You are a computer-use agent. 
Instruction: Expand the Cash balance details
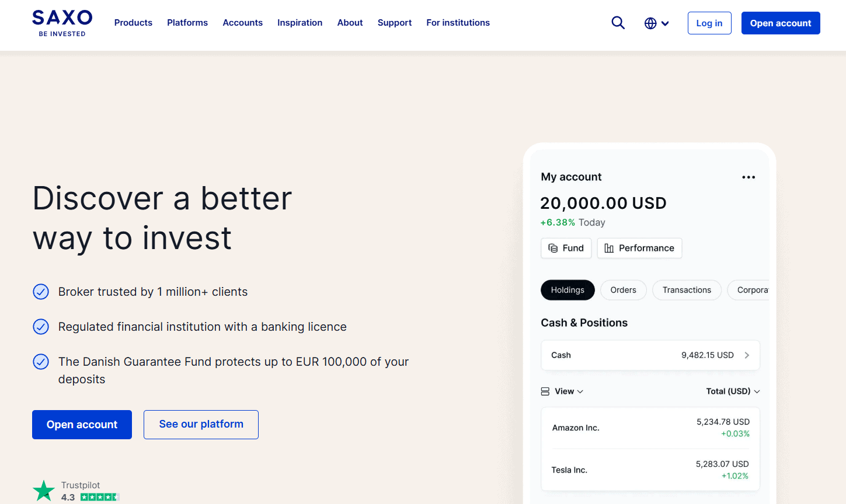pyautogui.click(x=747, y=355)
